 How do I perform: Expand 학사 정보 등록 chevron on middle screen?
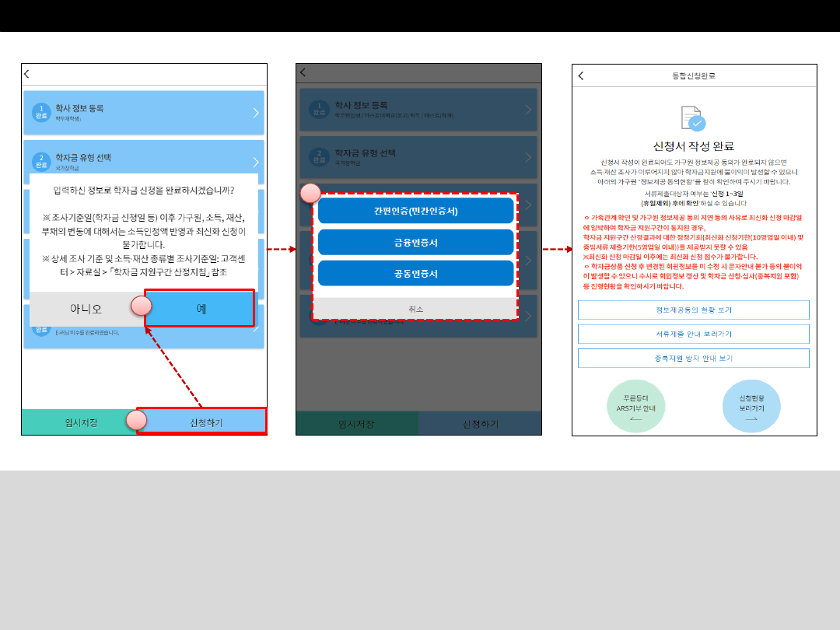coord(530,110)
